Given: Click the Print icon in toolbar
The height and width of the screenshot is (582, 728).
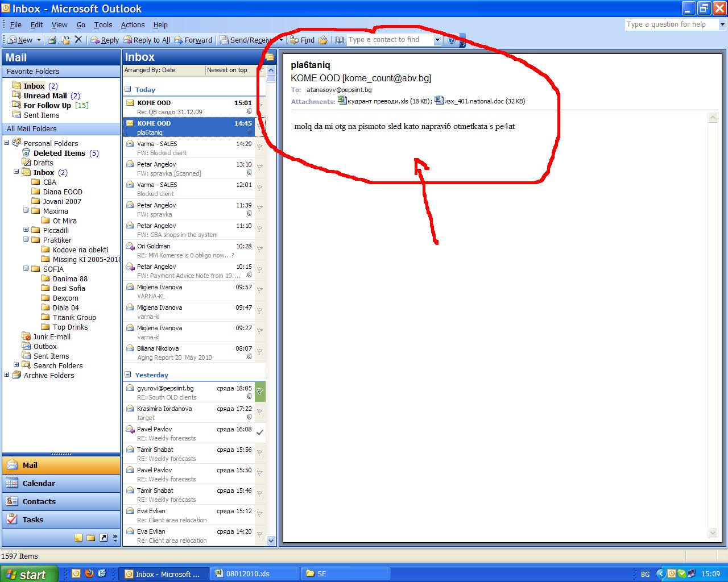Looking at the screenshot, I should (52, 40).
